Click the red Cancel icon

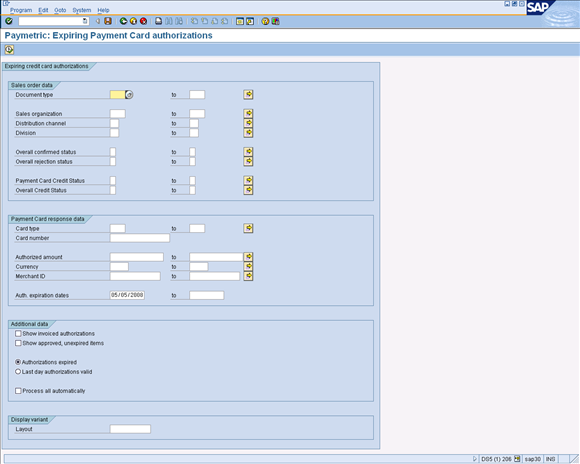[144, 21]
